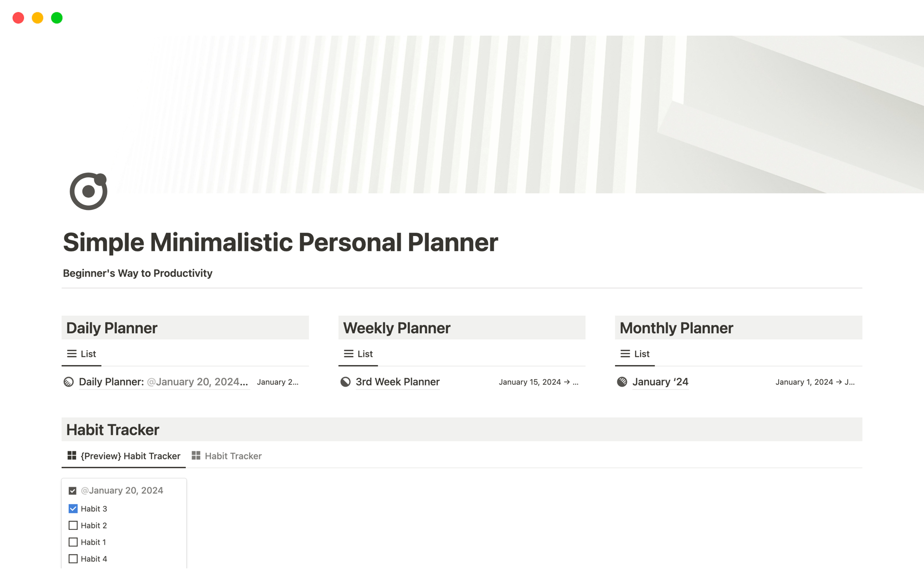Uncheck the Habit 3 checkbox
The height and width of the screenshot is (578, 924).
click(73, 509)
